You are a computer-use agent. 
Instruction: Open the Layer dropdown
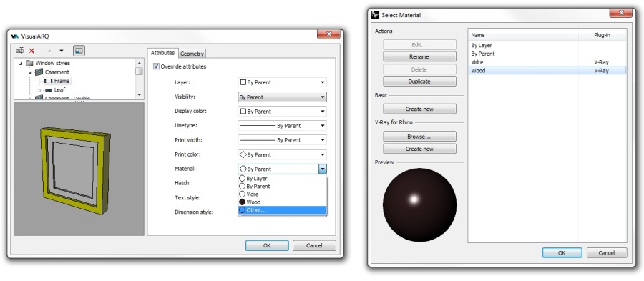point(282,82)
